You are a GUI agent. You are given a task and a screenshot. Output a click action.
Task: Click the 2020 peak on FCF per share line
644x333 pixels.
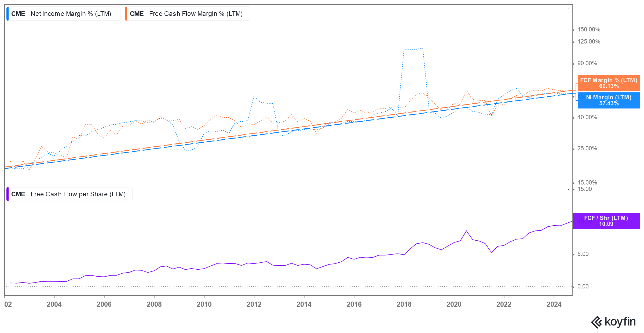[x=466, y=231]
